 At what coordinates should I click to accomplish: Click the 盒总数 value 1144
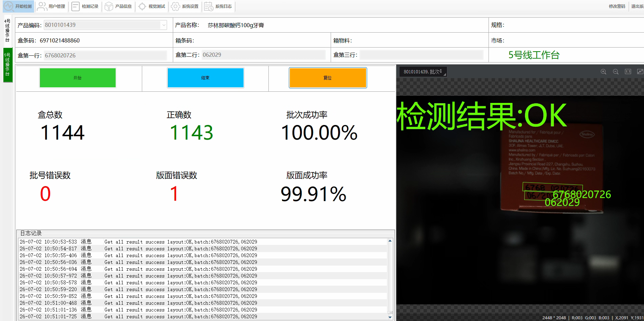click(63, 132)
